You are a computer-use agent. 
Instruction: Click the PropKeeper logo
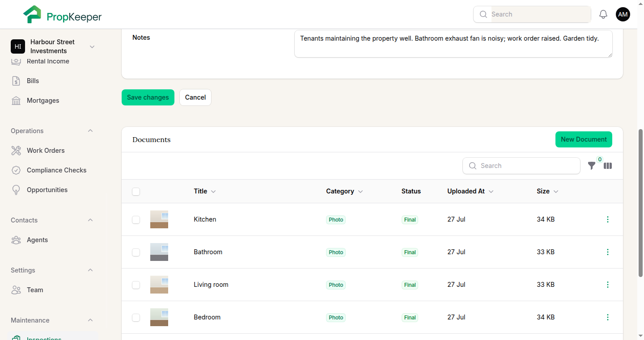tap(63, 15)
